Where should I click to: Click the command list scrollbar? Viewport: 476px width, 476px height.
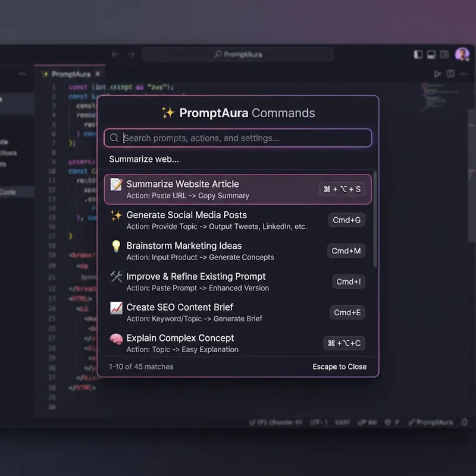(x=375, y=220)
